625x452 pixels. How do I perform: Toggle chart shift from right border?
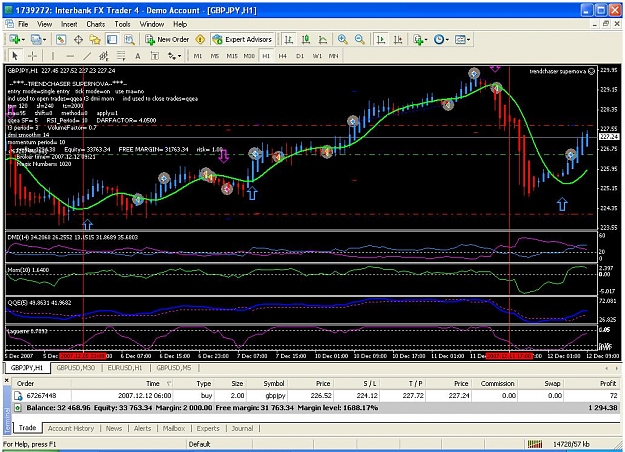(398, 39)
